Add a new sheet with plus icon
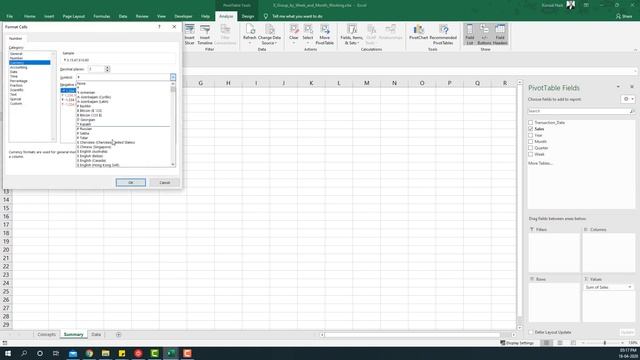The image size is (640, 360). pyautogui.click(x=118, y=335)
